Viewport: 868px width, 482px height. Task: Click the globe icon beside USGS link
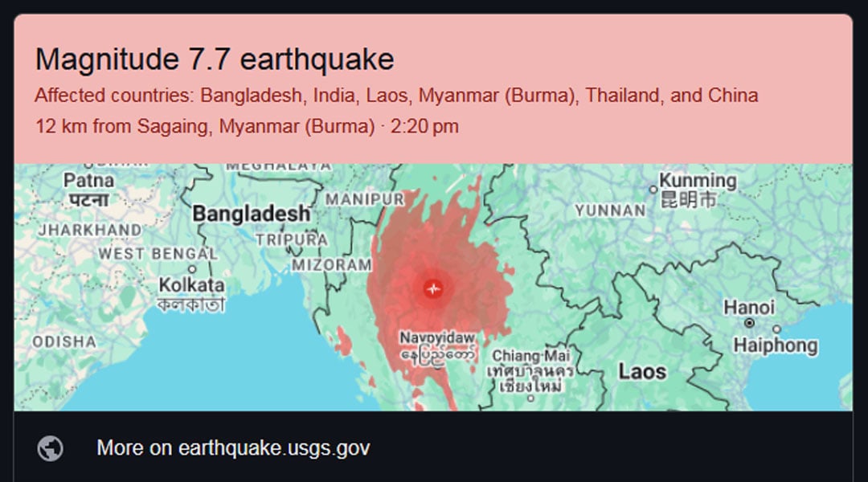[x=50, y=448]
